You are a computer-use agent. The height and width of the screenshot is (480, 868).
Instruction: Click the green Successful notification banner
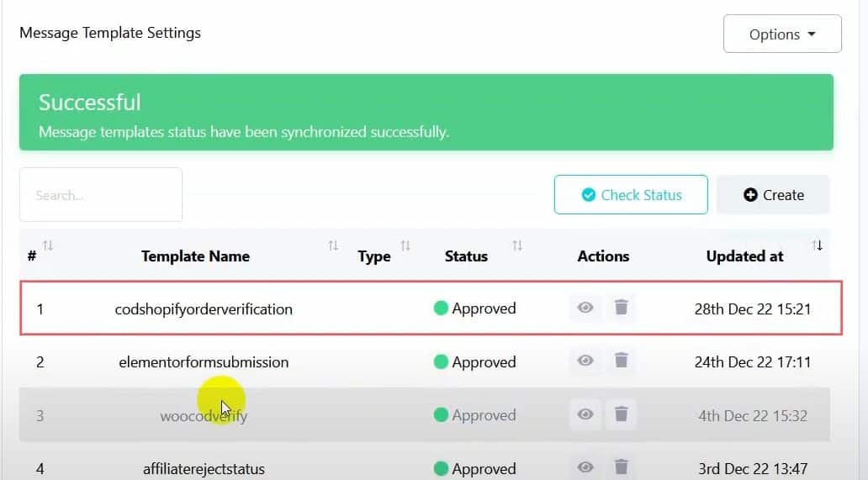click(x=426, y=113)
